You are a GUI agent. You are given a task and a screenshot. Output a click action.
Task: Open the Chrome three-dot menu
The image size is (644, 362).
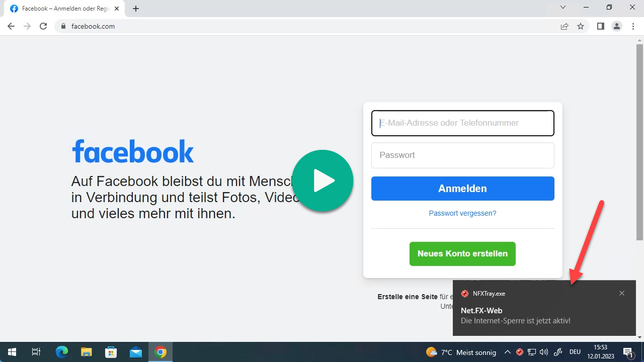(x=633, y=26)
